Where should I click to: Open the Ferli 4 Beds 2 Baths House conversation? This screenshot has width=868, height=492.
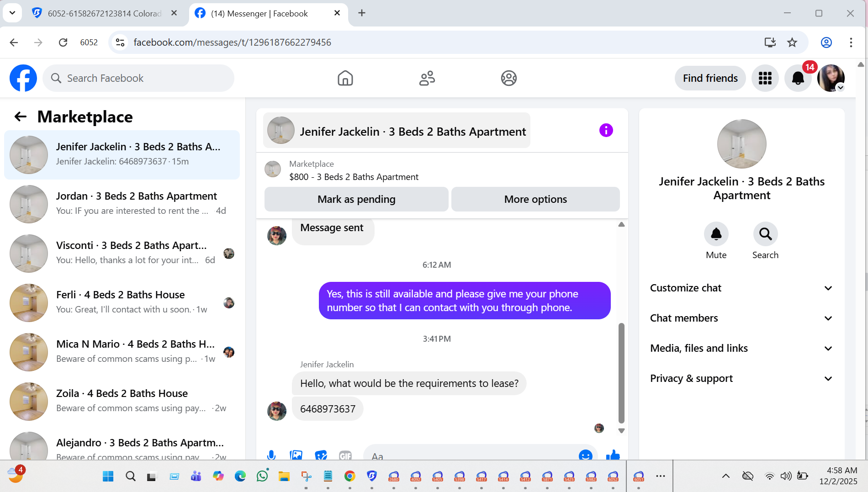(x=122, y=303)
